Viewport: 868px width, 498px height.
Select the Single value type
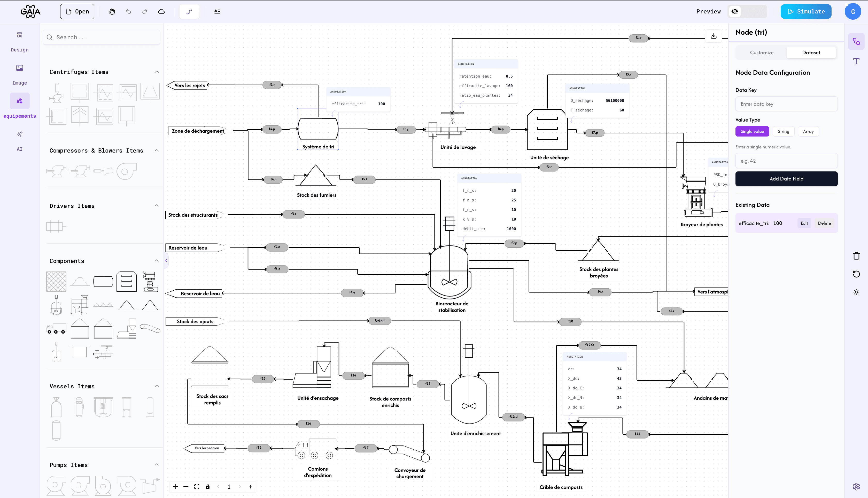(752, 131)
